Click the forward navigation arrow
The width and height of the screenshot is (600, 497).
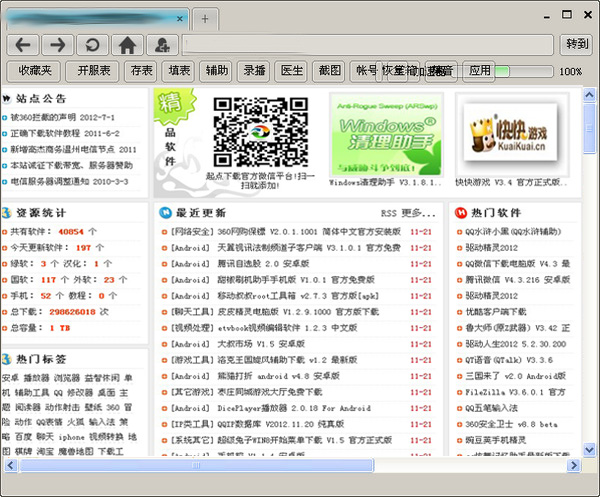[58, 44]
